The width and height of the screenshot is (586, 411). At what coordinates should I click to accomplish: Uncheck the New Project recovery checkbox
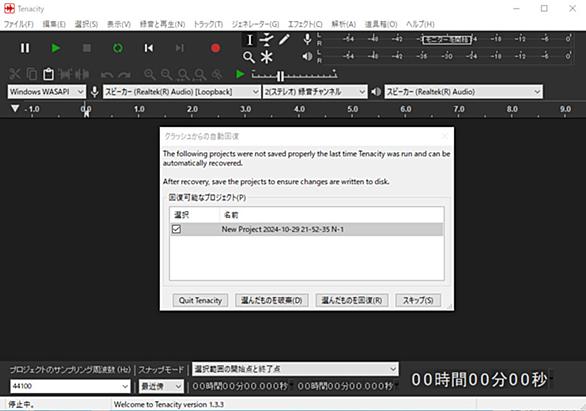point(176,229)
